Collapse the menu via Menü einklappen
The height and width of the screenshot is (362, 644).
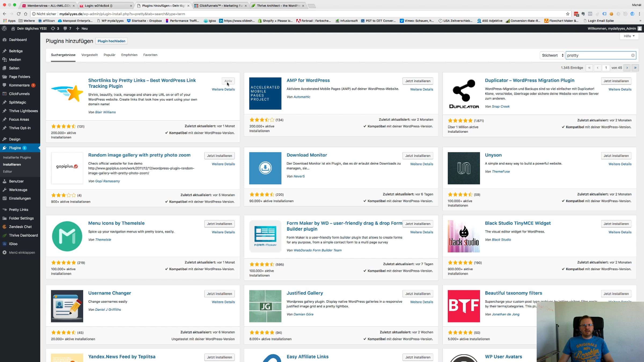point(21,253)
